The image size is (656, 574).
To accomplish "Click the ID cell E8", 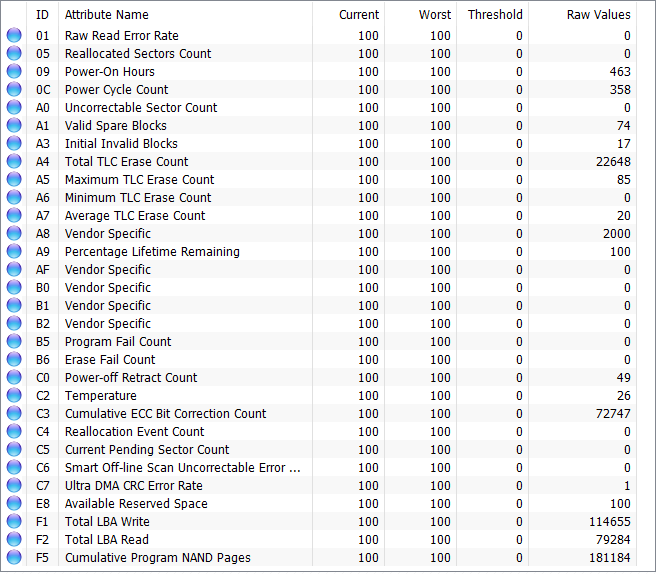I will (x=43, y=504).
